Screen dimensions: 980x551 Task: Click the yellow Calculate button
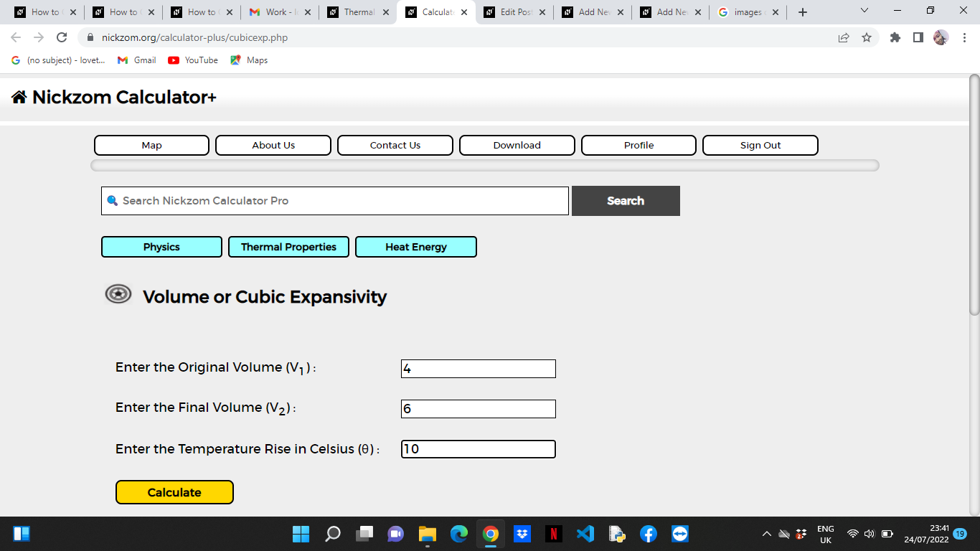pyautogui.click(x=174, y=492)
